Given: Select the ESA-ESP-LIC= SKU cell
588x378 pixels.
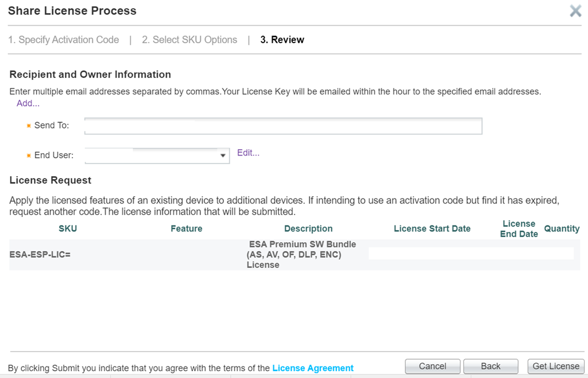Looking at the screenshot, I should (x=40, y=255).
